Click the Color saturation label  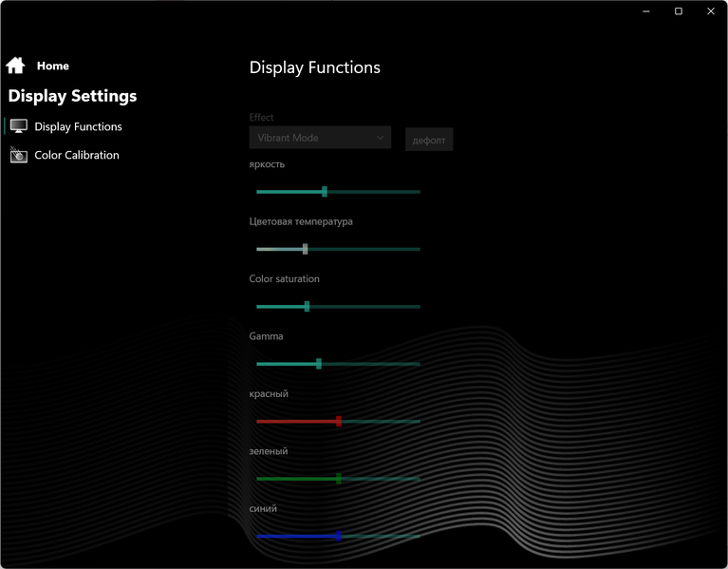click(284, 278)
